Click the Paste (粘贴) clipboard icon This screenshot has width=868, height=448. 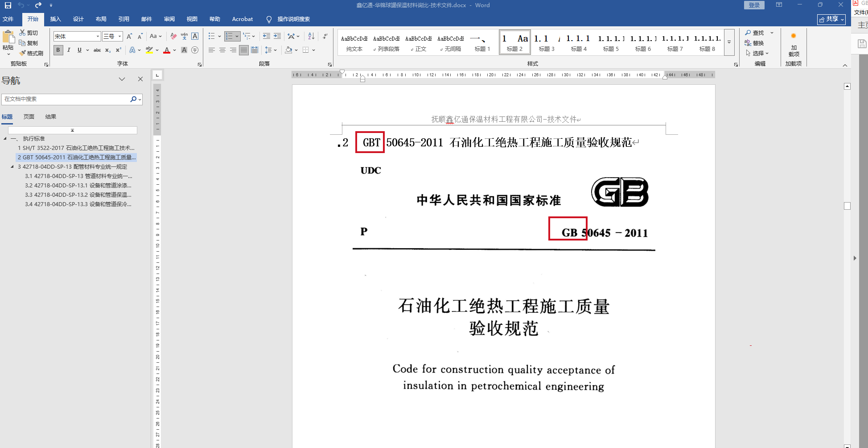tap(8, 37)
